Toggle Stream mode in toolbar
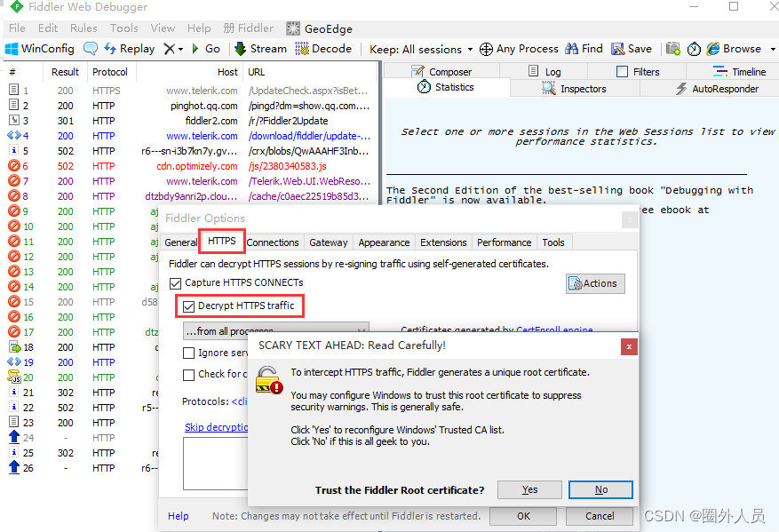The height and width of the screenshot is (532, 779). (x=261, y=49)
